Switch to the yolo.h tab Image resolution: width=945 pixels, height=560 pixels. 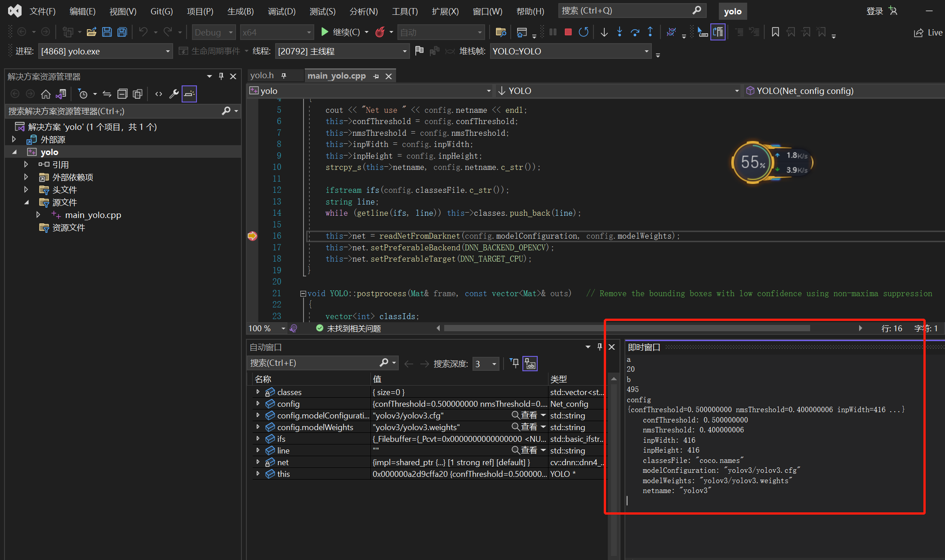[262, 76]
